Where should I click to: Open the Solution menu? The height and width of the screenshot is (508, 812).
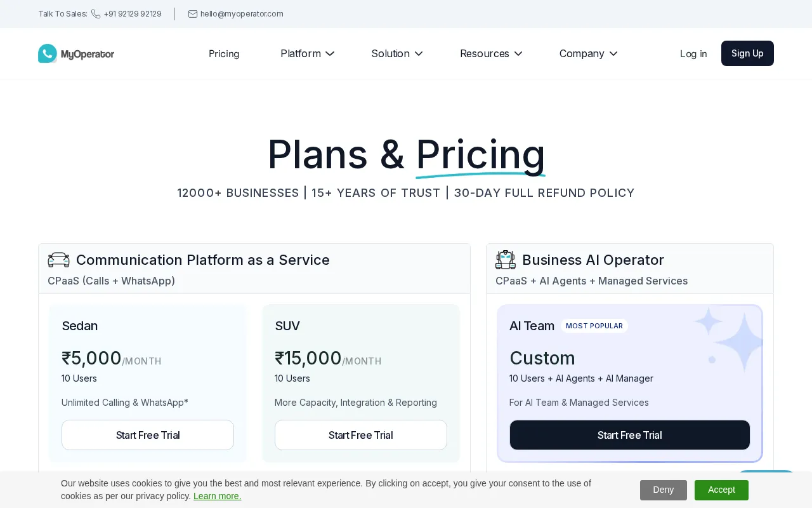(391, 54)
